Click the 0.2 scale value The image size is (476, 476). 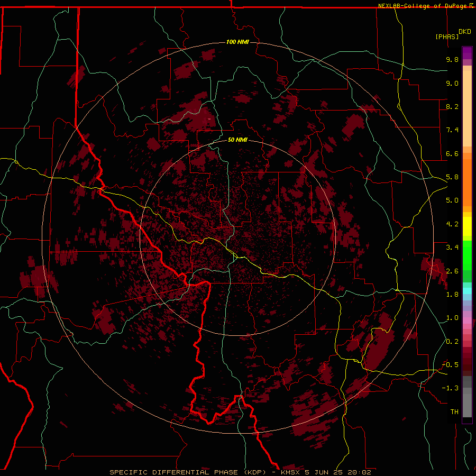point(452,342)
